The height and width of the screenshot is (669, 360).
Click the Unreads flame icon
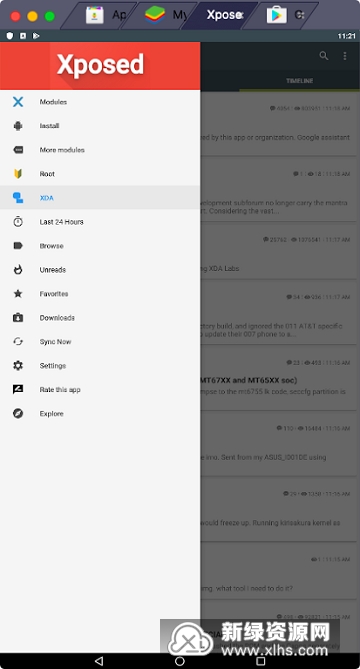18,270
